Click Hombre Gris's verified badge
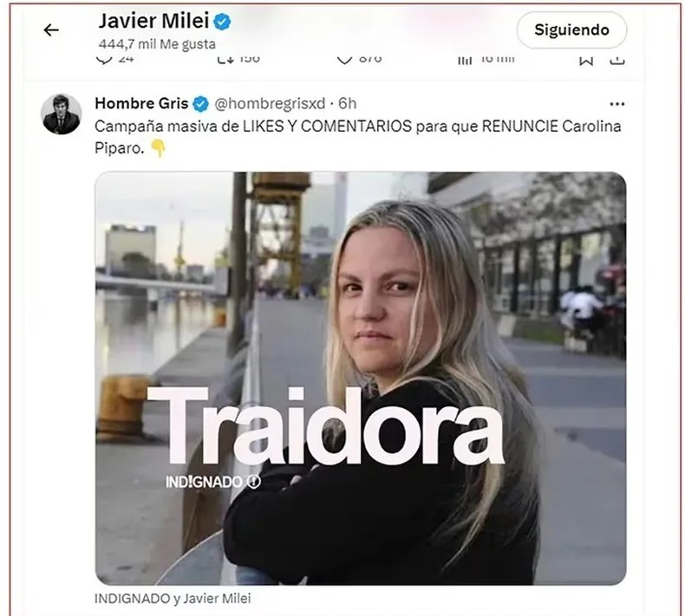The height and width of the screenshot is (616, 685). coord(200,104)
